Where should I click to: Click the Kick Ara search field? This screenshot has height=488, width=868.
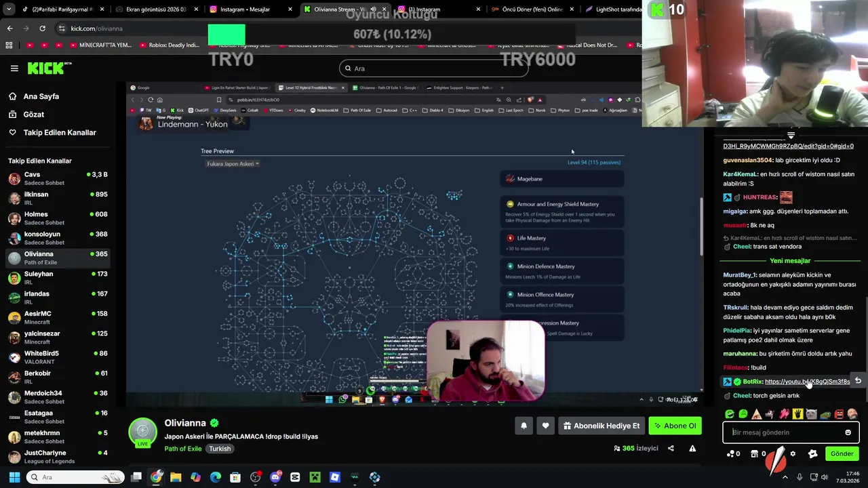click(434, 68)
